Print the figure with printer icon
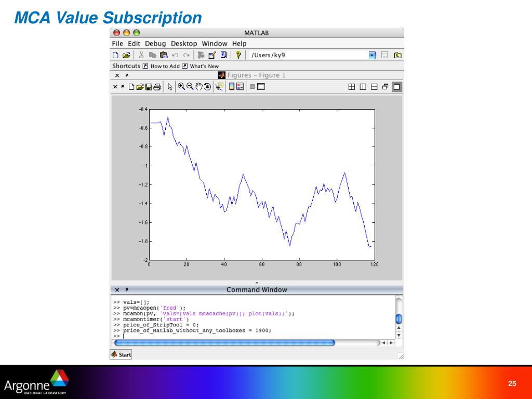Viewport: 532px width, 399px height. pos(157,87)
